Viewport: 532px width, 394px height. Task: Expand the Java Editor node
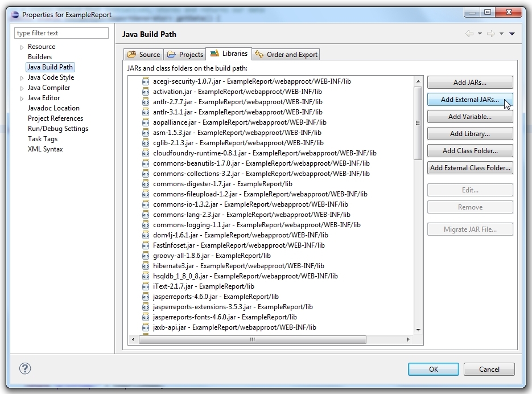pyautogui.click(x=22, y=98)
